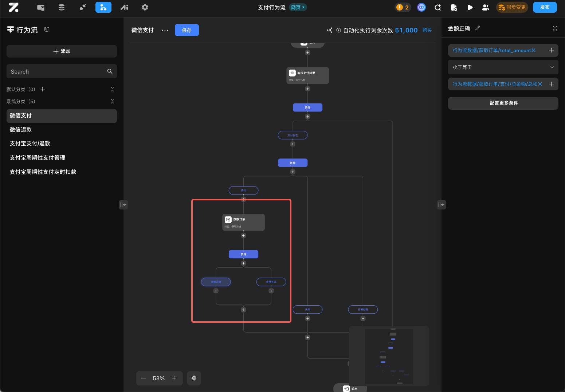Image resolution: width=565 pixels, height=392 pixels.
Task: Open the 小于等于 operator dropdown
Action: coord(503,67)
